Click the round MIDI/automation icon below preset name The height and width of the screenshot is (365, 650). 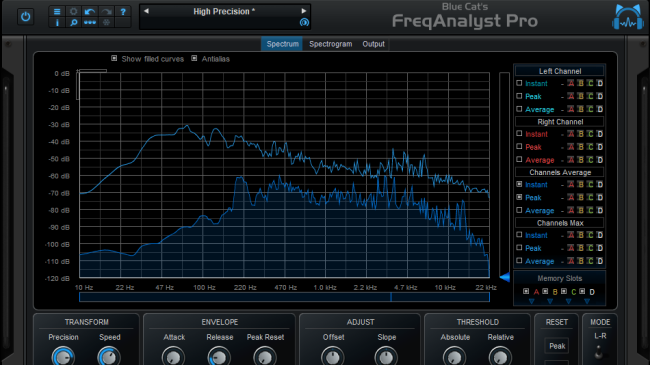pyautogui.click(x=304, y=23)
